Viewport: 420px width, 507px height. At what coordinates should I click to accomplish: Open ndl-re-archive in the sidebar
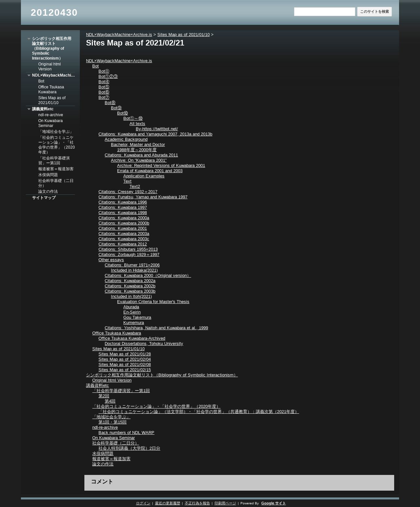pos(51,115)
